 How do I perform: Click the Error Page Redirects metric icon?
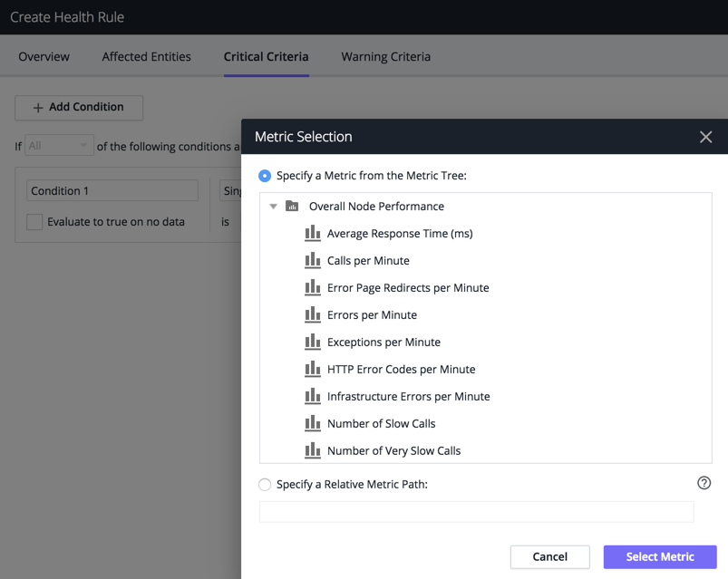[313, 287]
